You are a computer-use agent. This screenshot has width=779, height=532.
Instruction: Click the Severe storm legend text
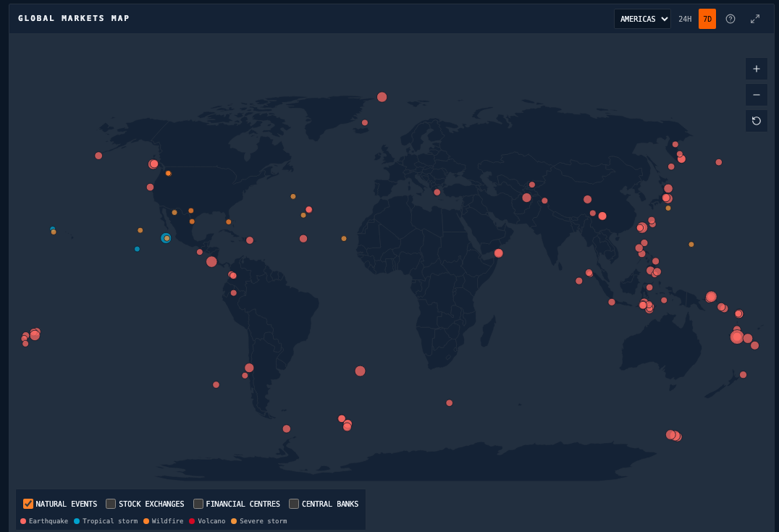[264, 521]
